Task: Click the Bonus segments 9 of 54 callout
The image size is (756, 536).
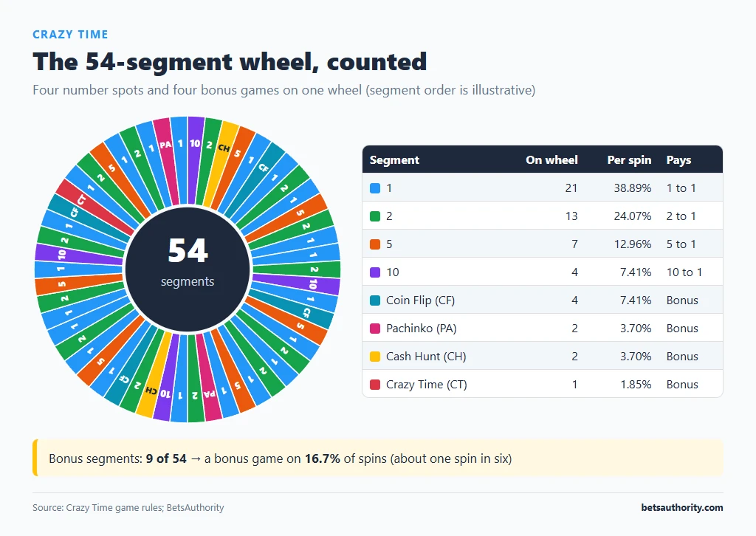Action: tap(377, 458)
